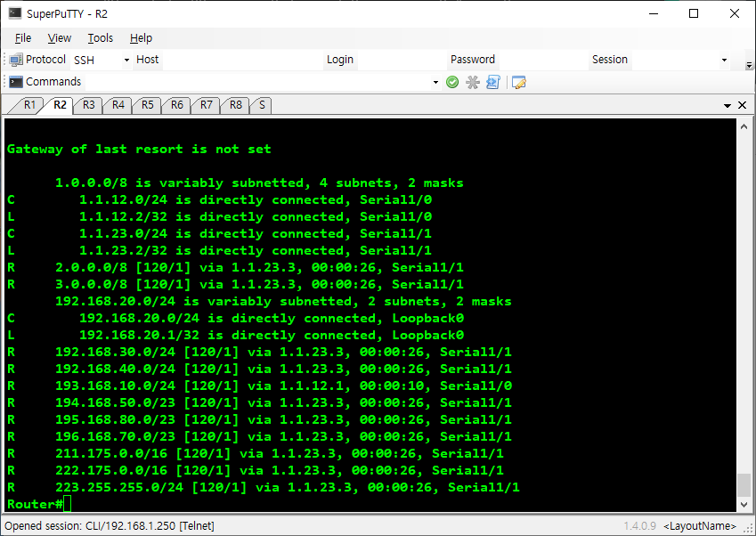Click the Login input field
The width and height of the screenshot is (756, 536).
coord(402,61)
